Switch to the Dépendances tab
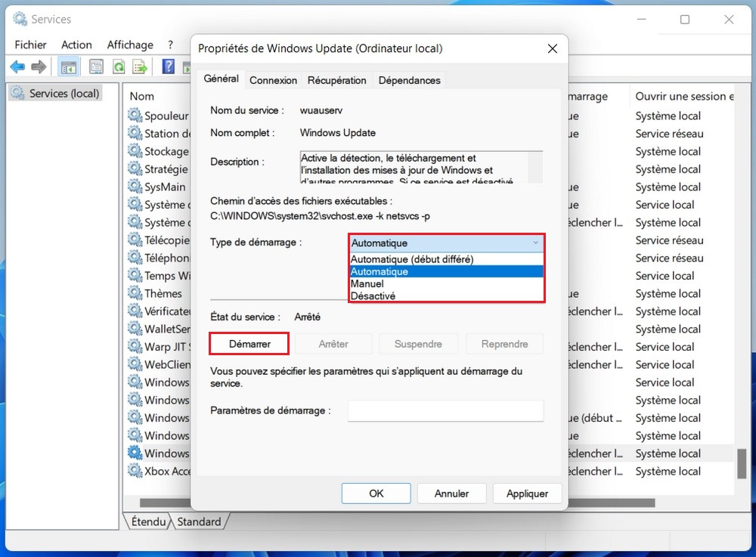 [409, 80]
